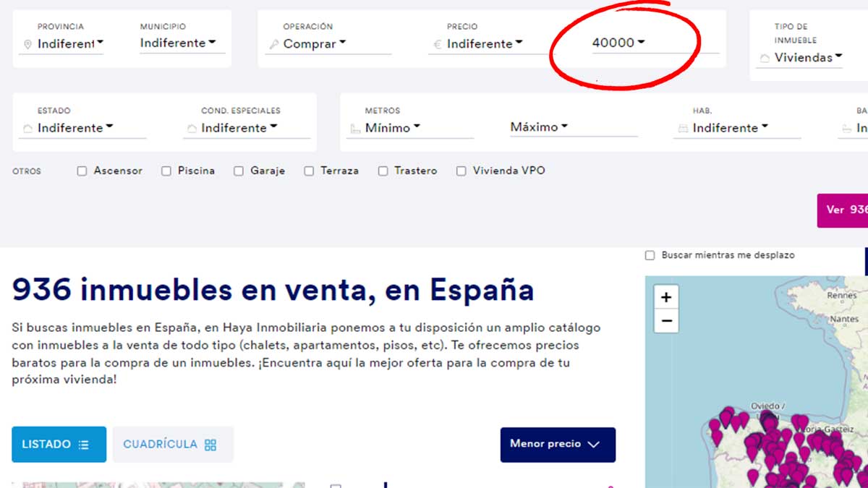Click the map zoom out minus icon

(665, 321)
